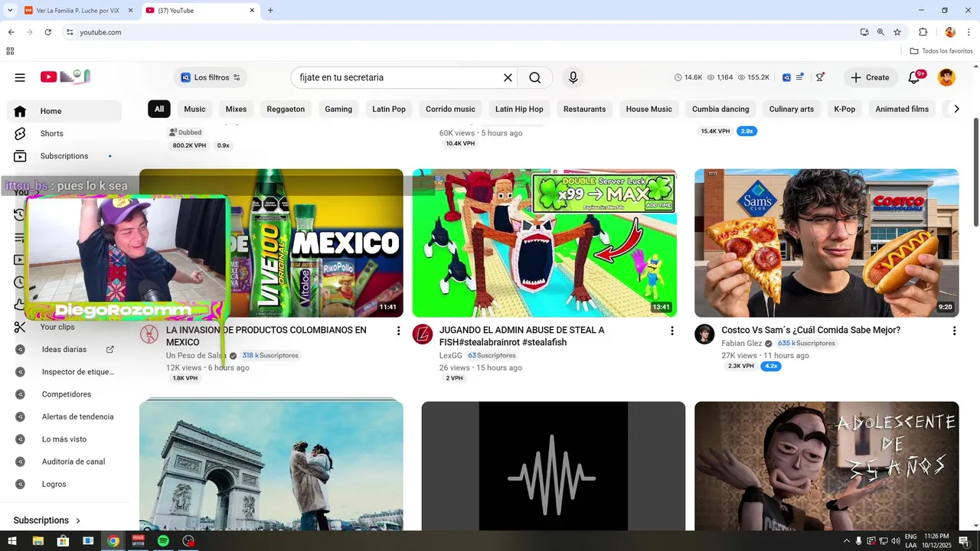Screen dimensions: 980x551
Task: Open the vidIQ icon in the header
Action: pos(786,77)
